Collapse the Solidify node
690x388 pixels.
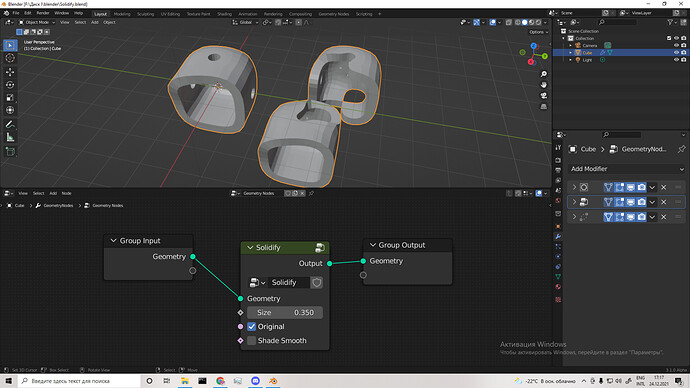[x=250, y=248]
